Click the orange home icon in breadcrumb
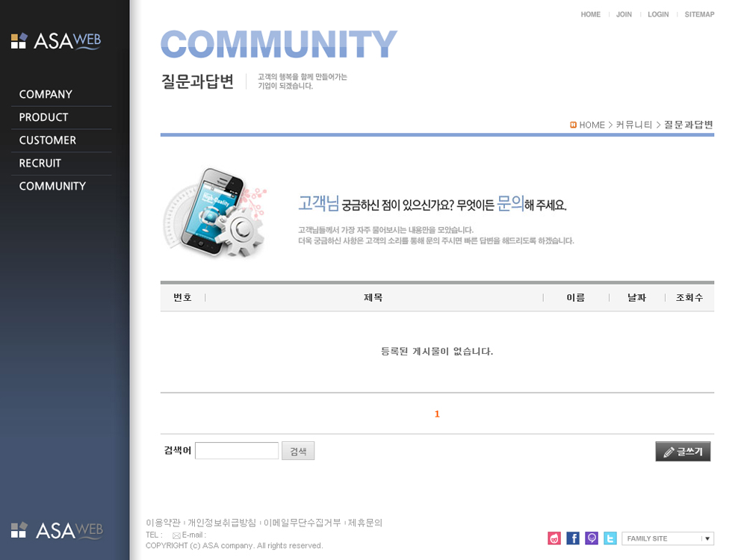 tap(573, 125)
